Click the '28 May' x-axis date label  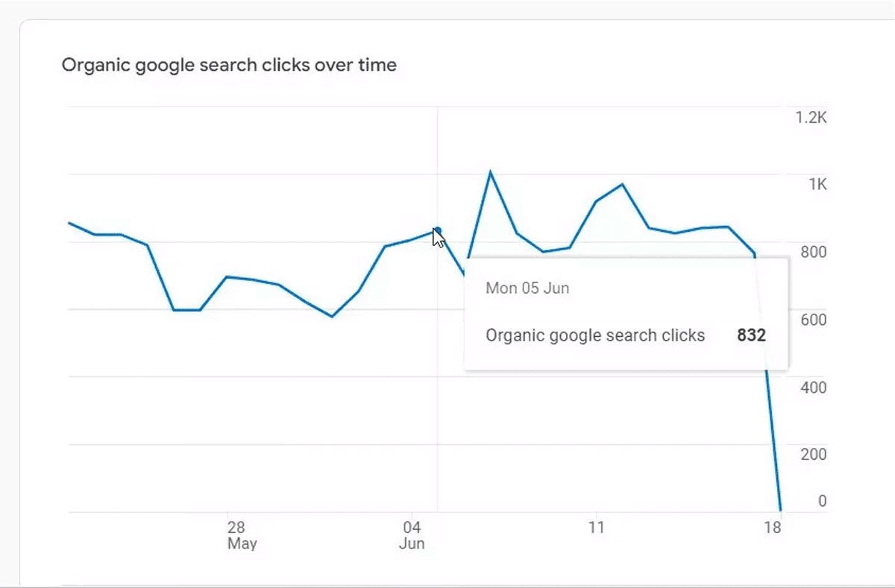point(240,535)
